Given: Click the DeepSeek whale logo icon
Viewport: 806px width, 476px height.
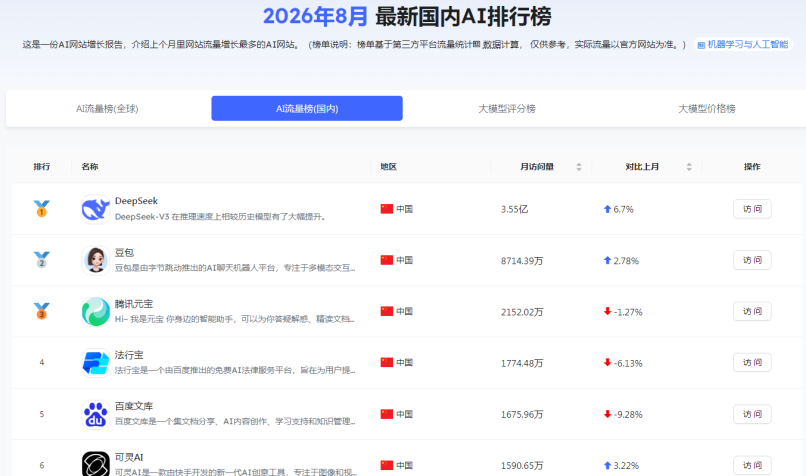Looking at the screenshot, I should click(96, 209).
